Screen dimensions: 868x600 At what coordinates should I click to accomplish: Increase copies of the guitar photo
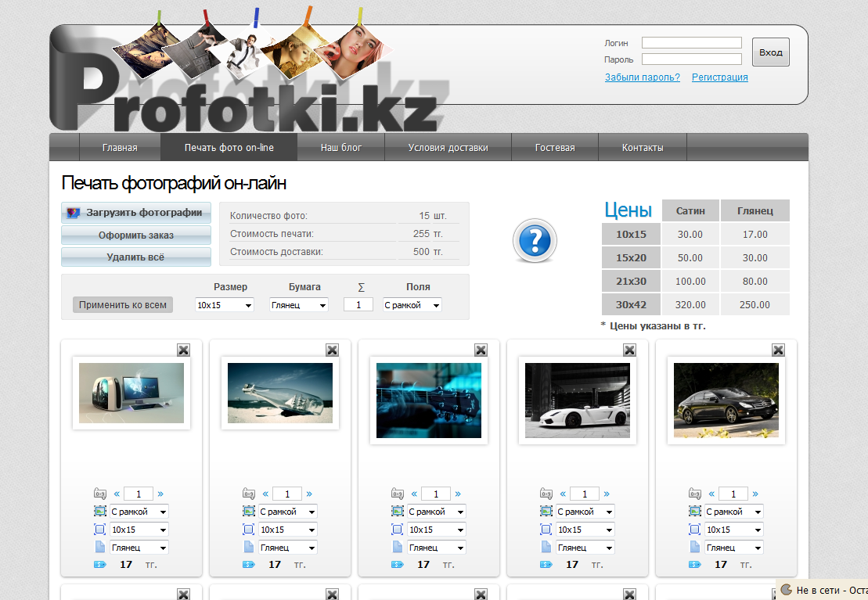pyautogui.click(x=458, y=494)
